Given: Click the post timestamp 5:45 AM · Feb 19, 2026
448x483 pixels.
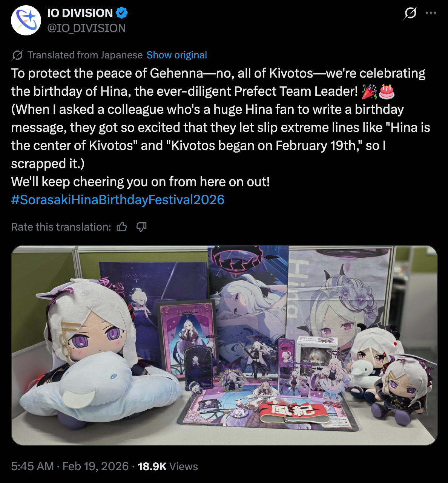Looking at the screenshot, I should (x=70, y=466).
